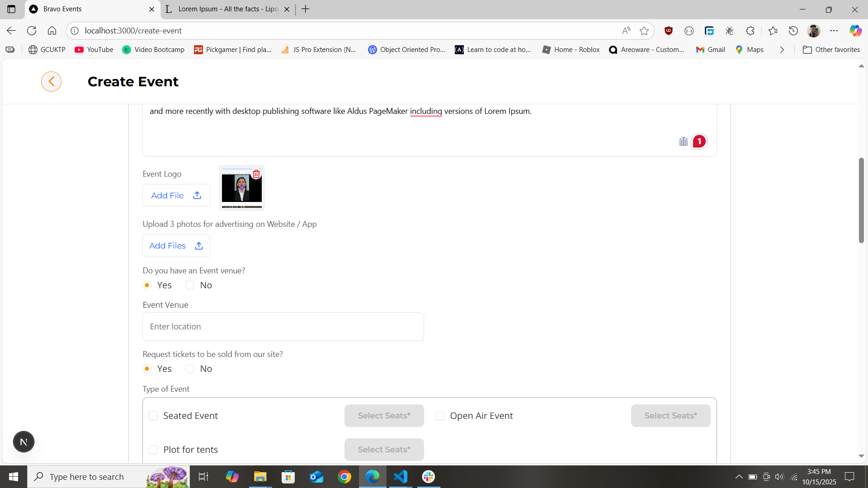Click Add Files for advertising photos
Screen dimensions: 868x488
coord(176,246)
